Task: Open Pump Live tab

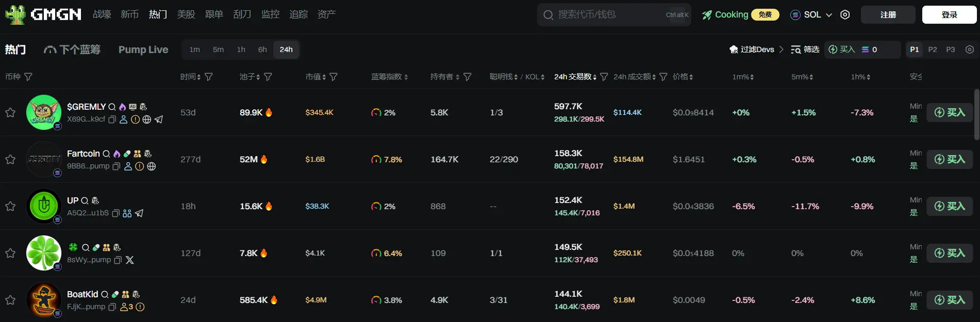Action: pos(143,49)
